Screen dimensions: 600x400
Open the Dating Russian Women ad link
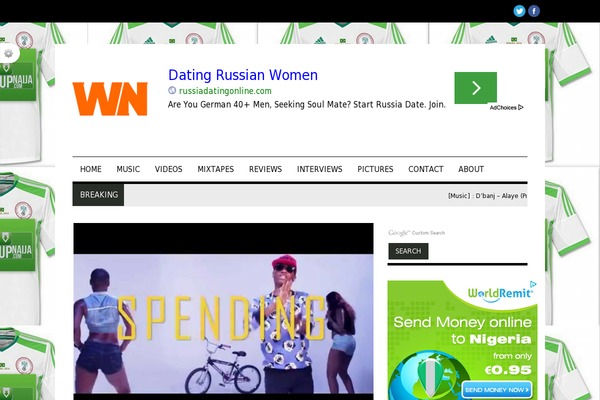(x=243, y=75)
